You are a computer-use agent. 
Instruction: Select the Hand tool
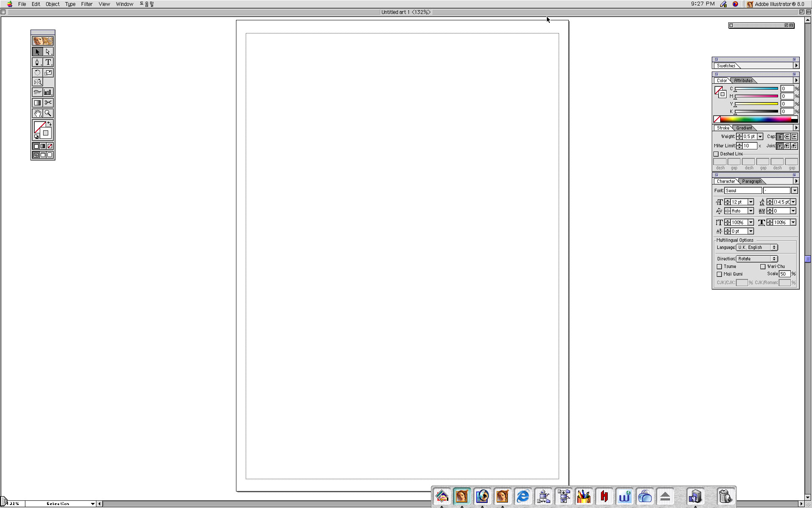click(x=37, y=113)
